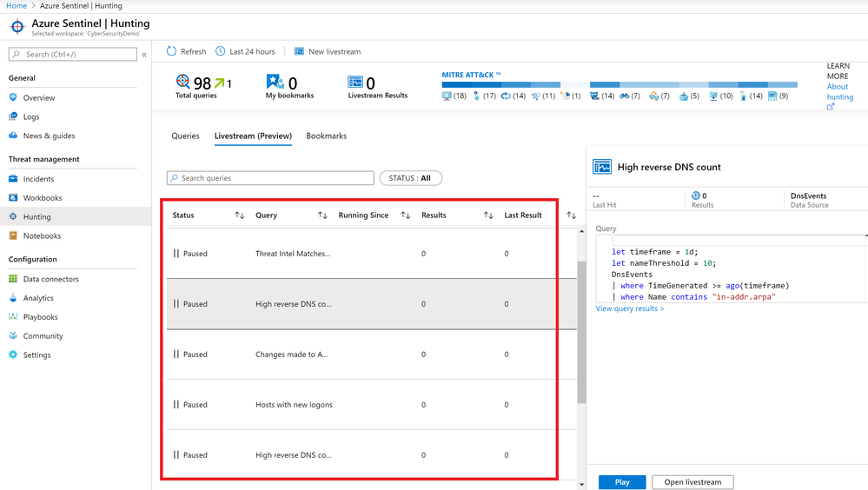Open Analytics in the sidebar
The width and height of the screenshot is (868, 490).
click(x=38, y=298)
